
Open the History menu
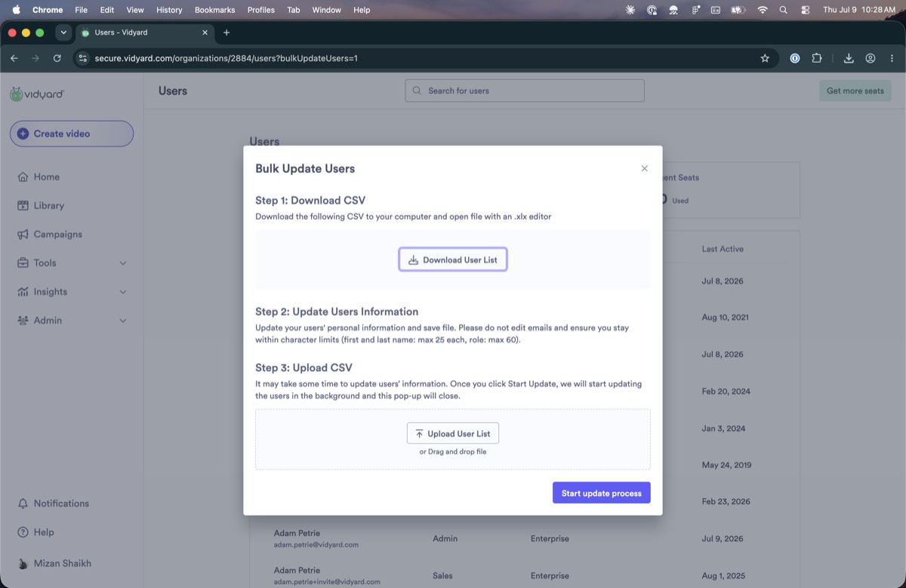coord(169,10)
